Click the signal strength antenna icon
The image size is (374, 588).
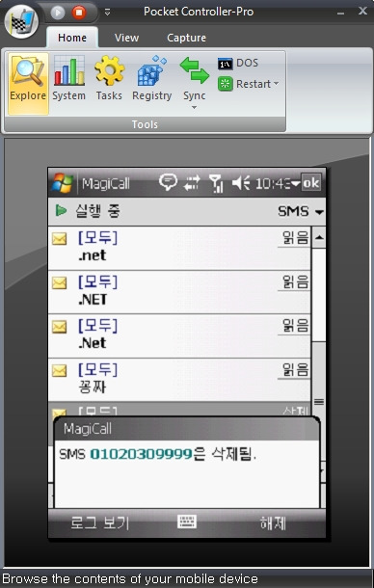[217, 183]
